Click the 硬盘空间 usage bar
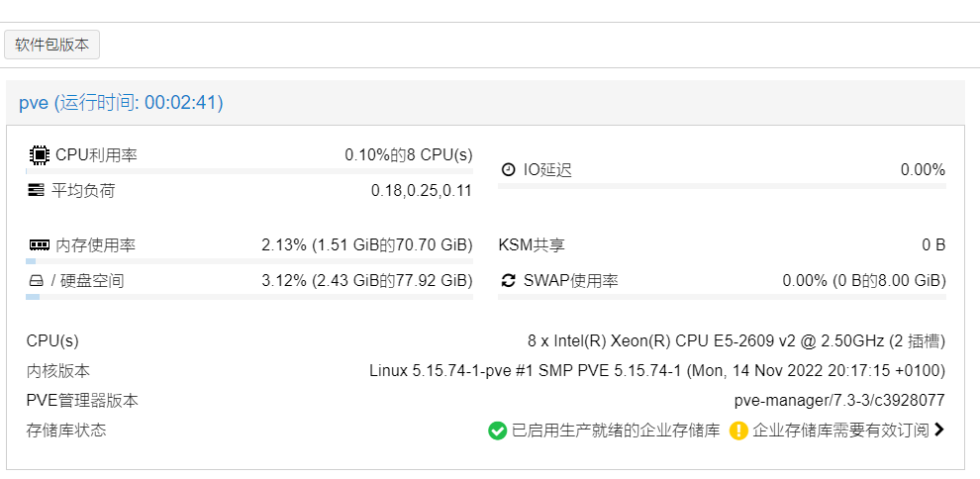Image resolution: width=980 pixels, height=479 pixels. pos(249,297)
